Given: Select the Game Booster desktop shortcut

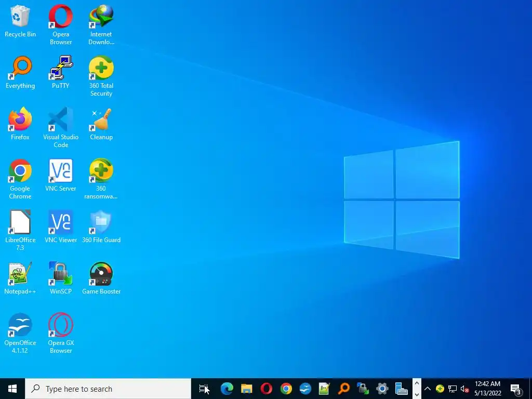Looking at the screenshot, I should pos(101,278).
